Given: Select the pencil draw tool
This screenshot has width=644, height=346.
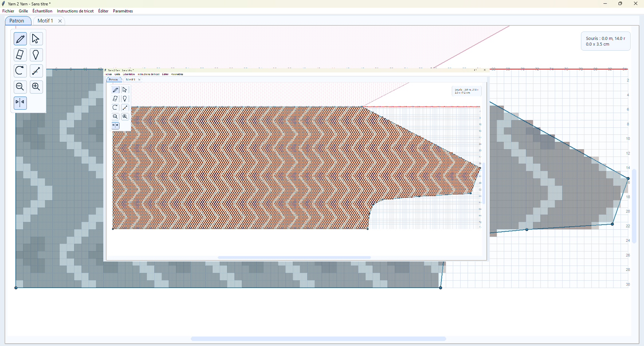Looking at the screenshot, I should tap(20, 39).
